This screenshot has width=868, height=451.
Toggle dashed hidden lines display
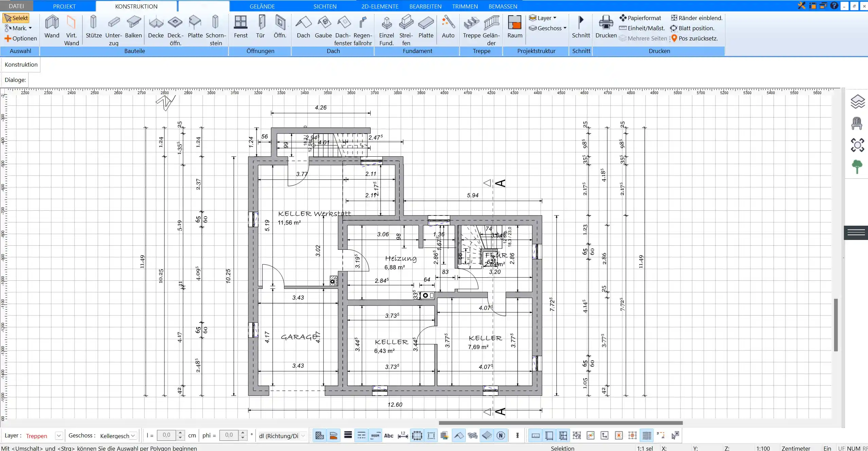pos(361,435)
